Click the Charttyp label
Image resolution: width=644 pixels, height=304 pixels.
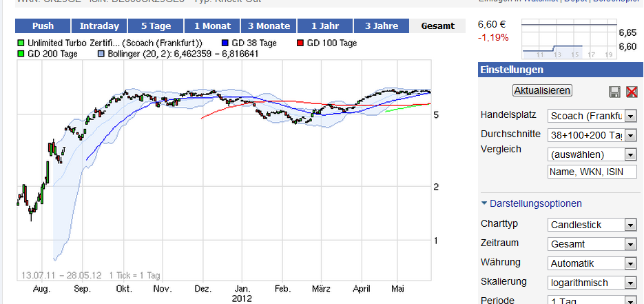tap(499, 224)
